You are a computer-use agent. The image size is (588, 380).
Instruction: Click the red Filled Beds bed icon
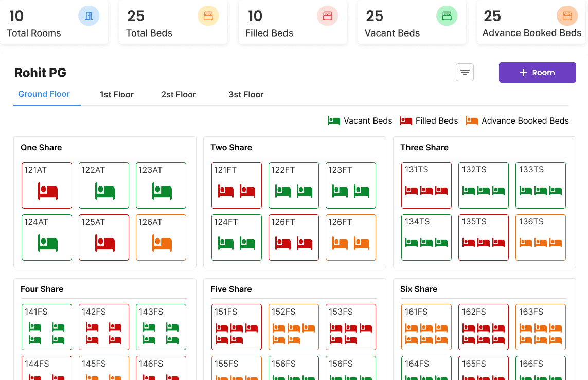point(327,16)
